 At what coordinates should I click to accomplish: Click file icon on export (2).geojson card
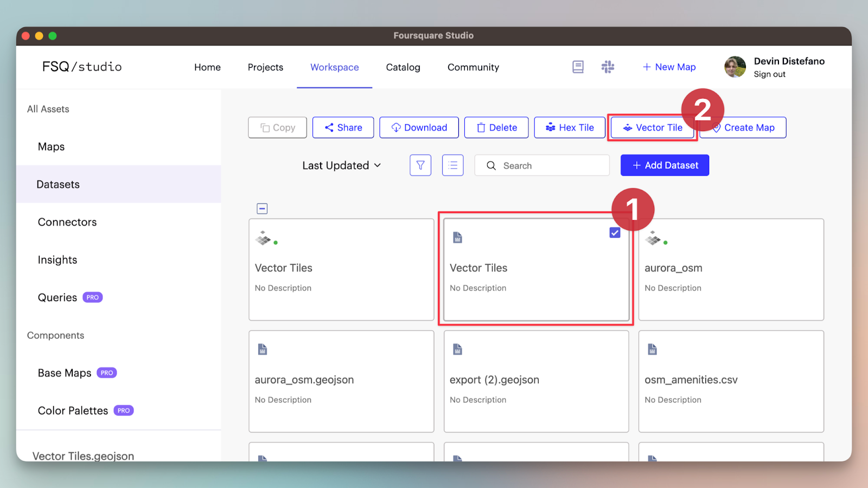pos(457,349)
